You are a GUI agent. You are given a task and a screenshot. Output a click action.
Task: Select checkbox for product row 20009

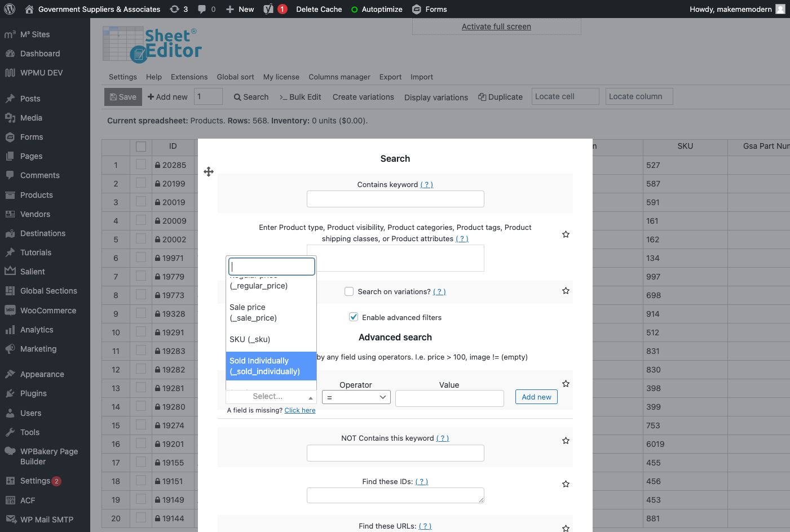[141, 220]
